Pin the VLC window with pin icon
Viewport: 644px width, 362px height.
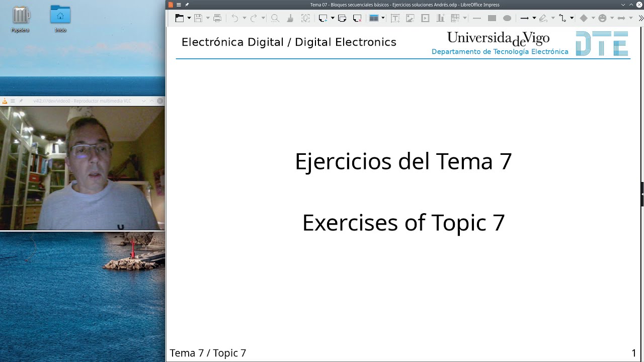tap(21, 101)
